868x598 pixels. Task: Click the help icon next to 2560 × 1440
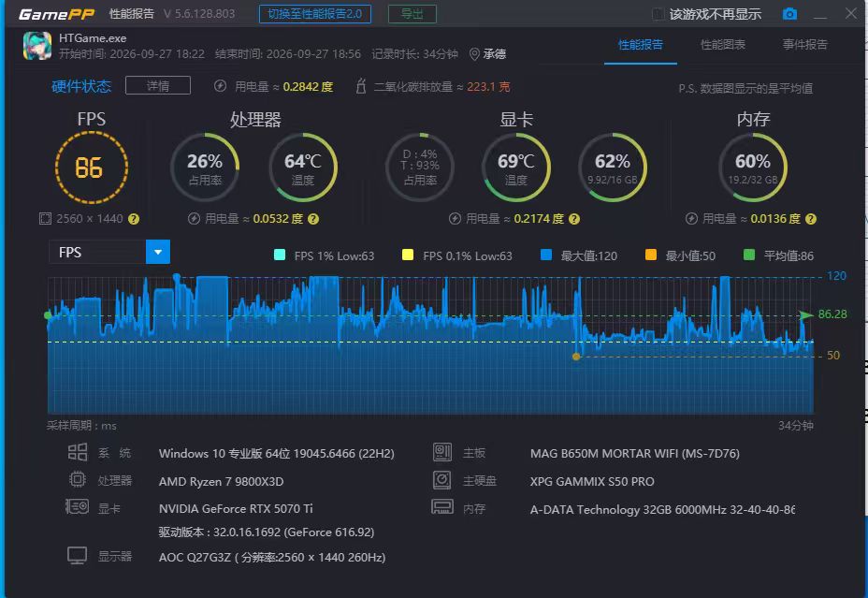pos(134,219)
